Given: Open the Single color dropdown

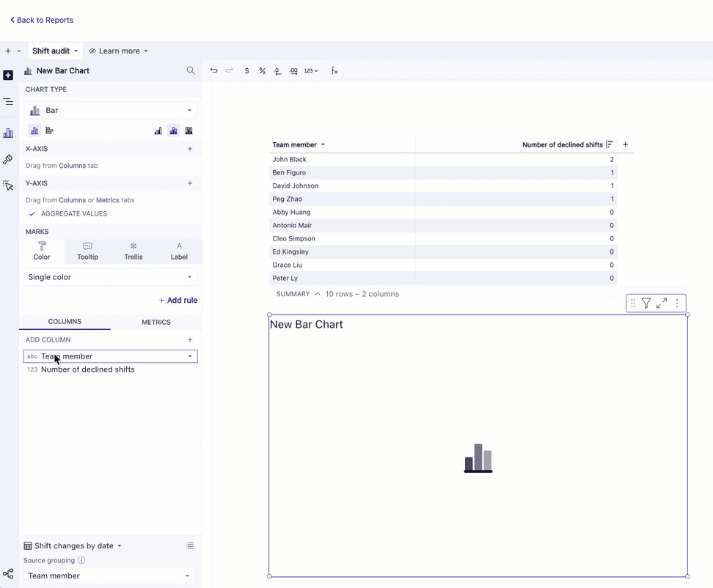Looking at the screenshot, I should pyautogui.click(x=111, y=277).
